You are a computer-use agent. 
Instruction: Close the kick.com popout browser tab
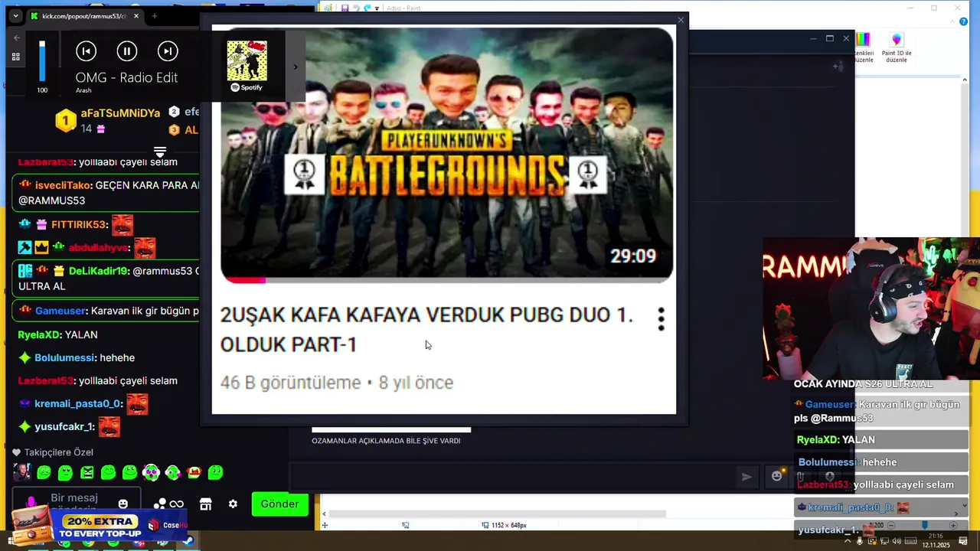click(136, 16)
